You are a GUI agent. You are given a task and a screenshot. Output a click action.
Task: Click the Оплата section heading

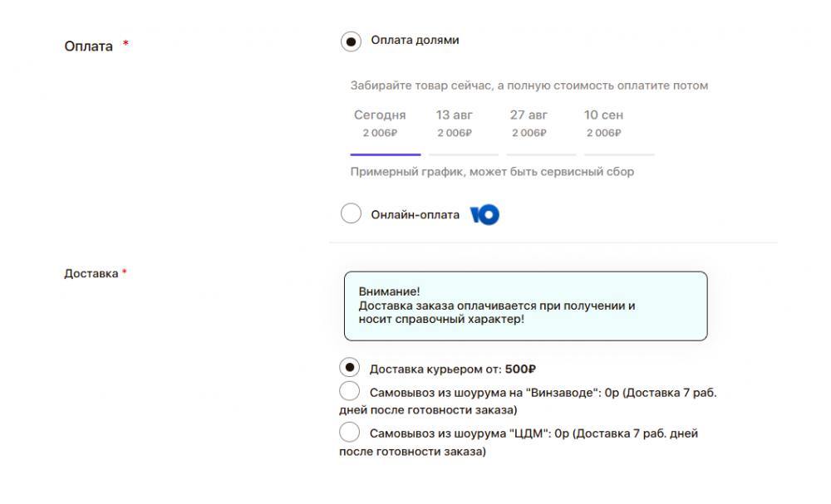(88, 46)
